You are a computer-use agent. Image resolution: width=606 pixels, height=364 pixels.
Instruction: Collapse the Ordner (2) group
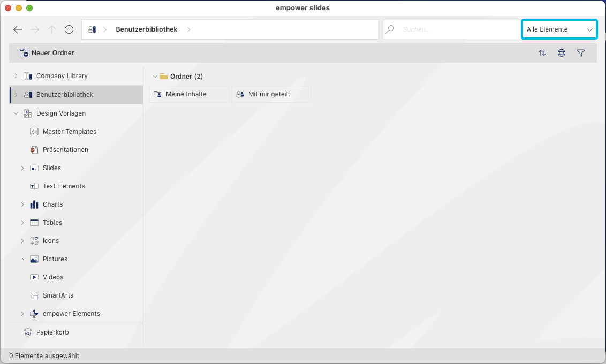[x=155, y=77]
